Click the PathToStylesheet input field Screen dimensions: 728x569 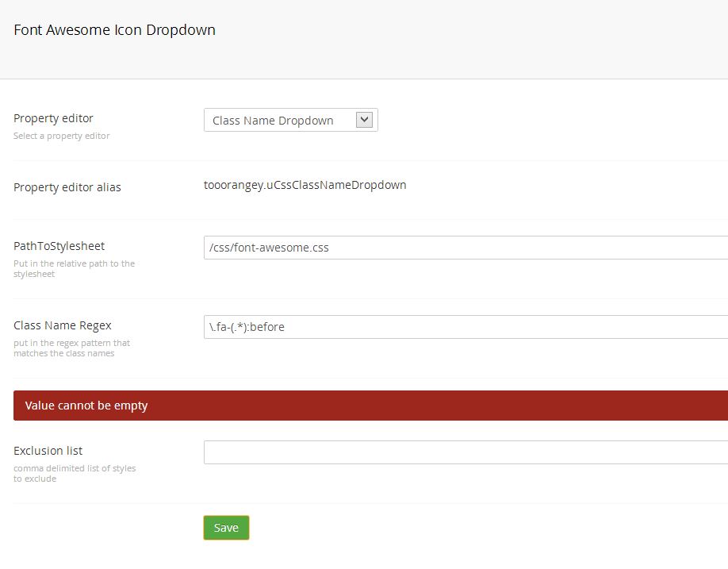click(x=466, y=248)
